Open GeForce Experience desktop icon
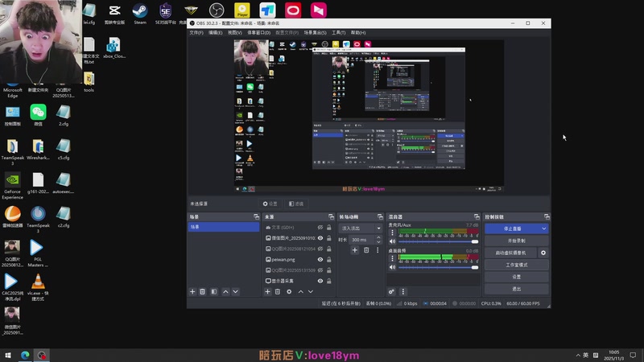644x362 pixels. click(x=12, y=186)
